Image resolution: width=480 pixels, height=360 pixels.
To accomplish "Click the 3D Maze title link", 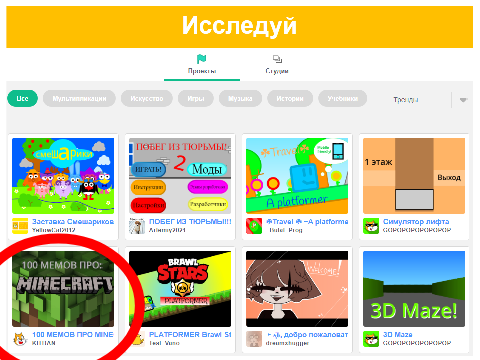I will (x=398, y=335).
